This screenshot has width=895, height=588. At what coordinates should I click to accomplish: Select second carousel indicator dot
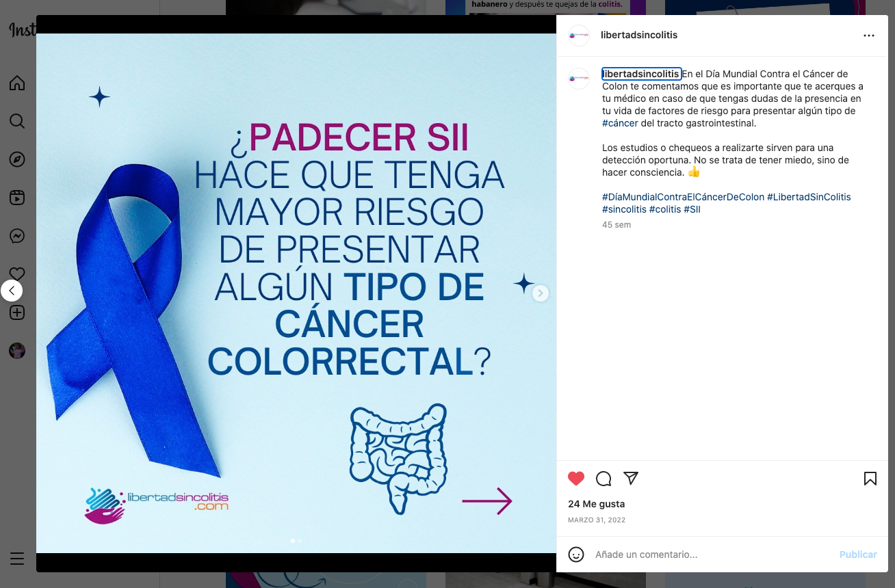300,541
